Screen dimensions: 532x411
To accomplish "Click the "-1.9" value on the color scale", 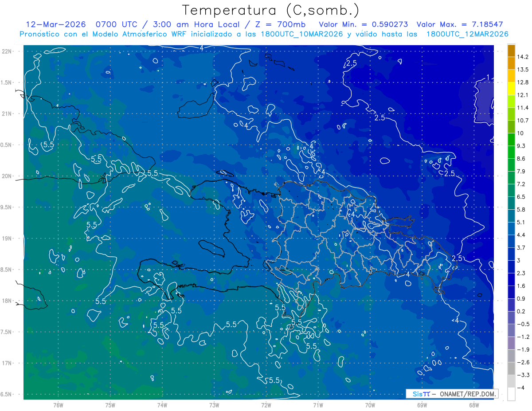I will point(523,350).
